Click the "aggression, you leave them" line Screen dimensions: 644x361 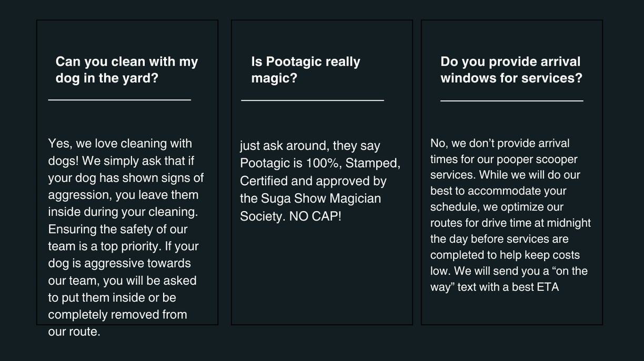click(123, 195)
